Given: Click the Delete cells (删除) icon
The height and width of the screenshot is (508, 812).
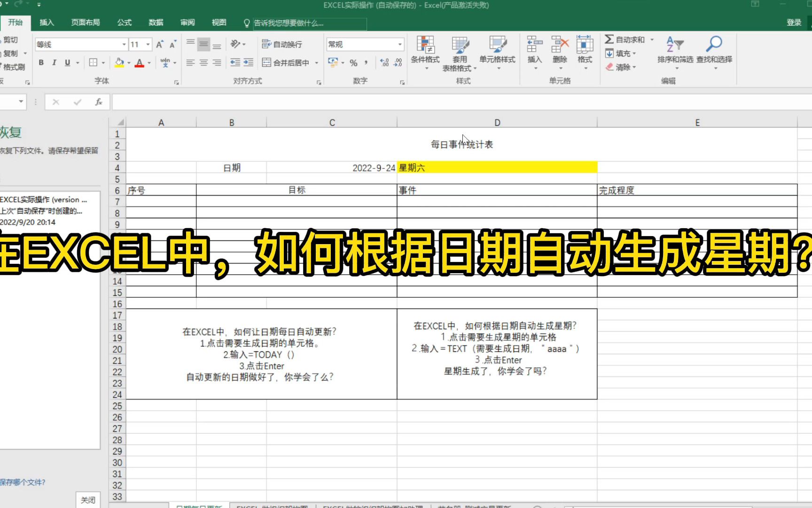Looking at the screenshot, I should (560, 45).
